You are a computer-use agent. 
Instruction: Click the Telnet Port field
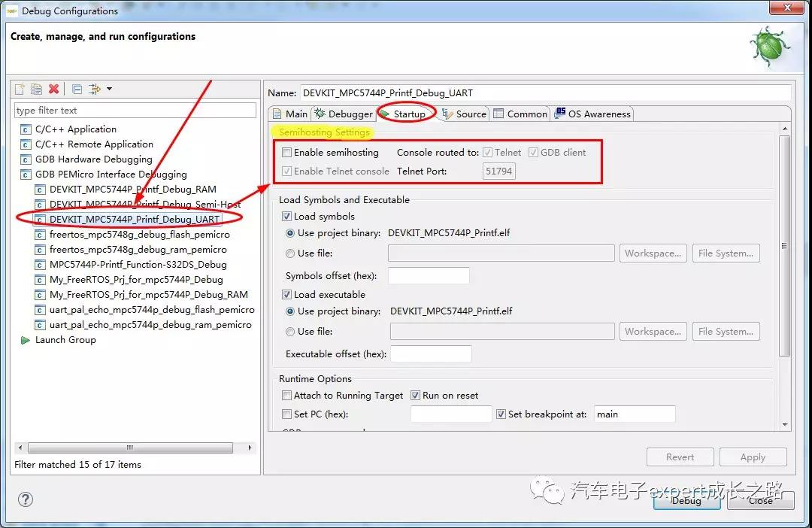pyautogui.click(x=498, y=171)
